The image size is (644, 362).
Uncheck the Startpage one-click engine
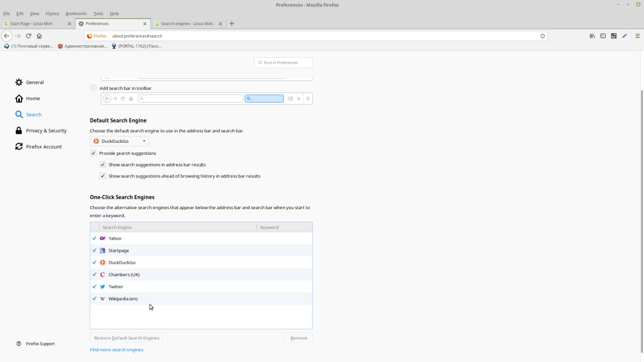(94, 250)
